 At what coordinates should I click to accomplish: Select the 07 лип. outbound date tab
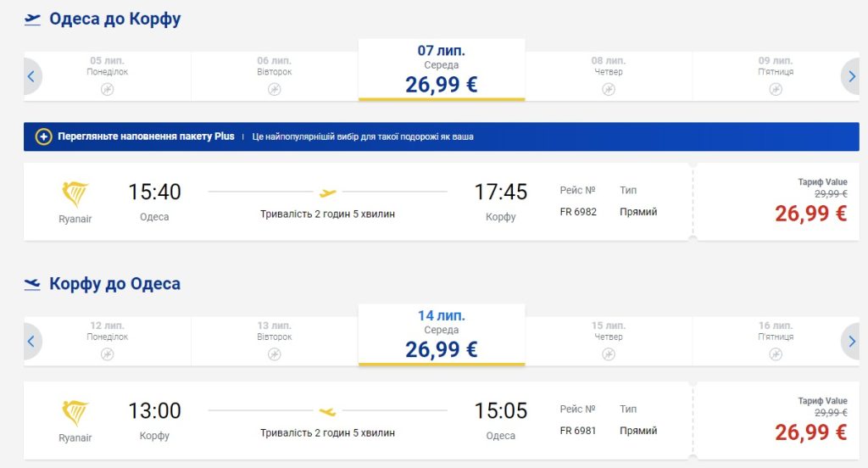[441, 70]
